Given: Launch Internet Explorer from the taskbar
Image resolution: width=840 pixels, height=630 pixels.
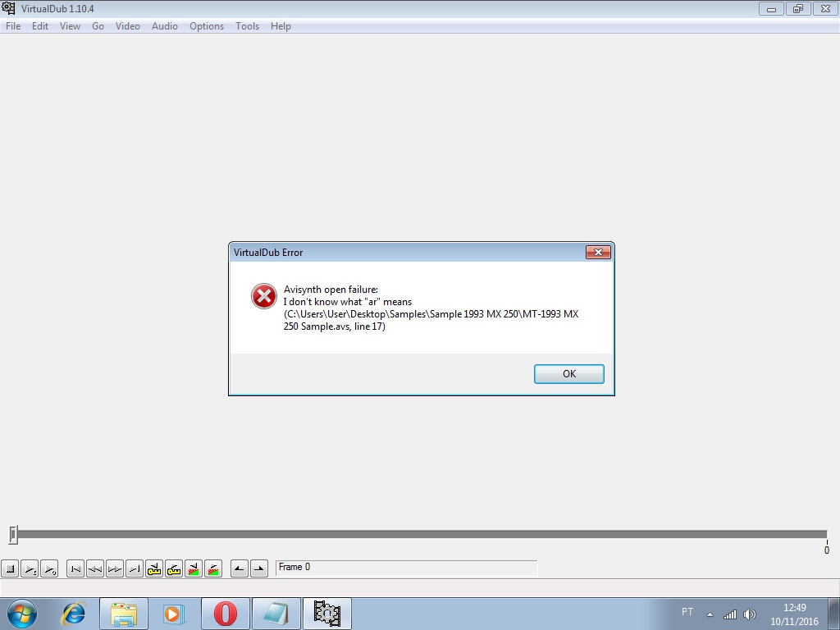Looking at the screenshot, I should click(73, 614).
